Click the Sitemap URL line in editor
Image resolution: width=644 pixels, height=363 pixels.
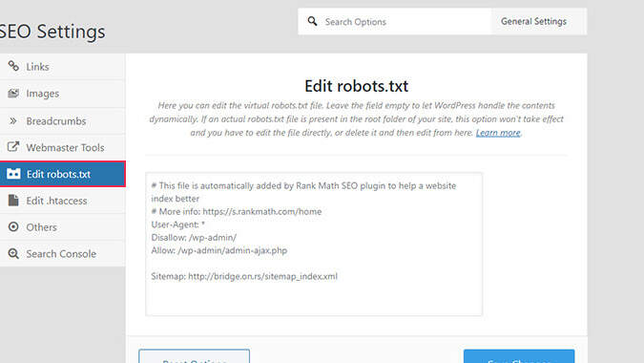click(244, 276)
